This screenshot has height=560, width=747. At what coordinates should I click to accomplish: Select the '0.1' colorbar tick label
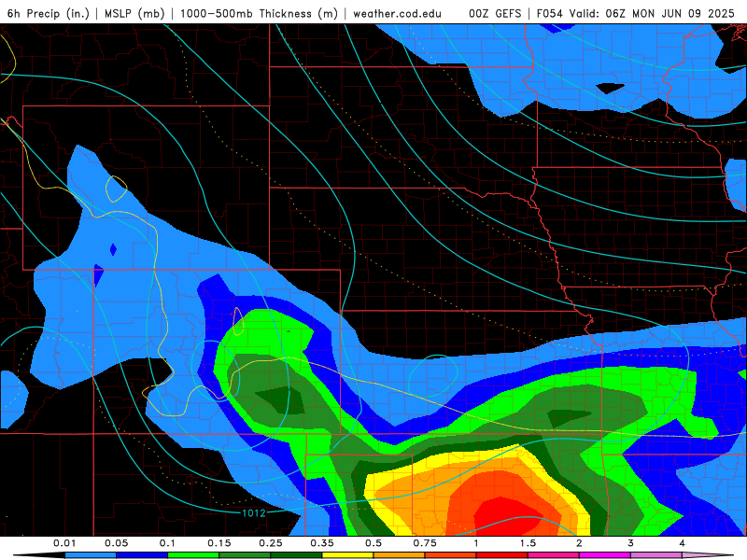click(x=168, y=543)
